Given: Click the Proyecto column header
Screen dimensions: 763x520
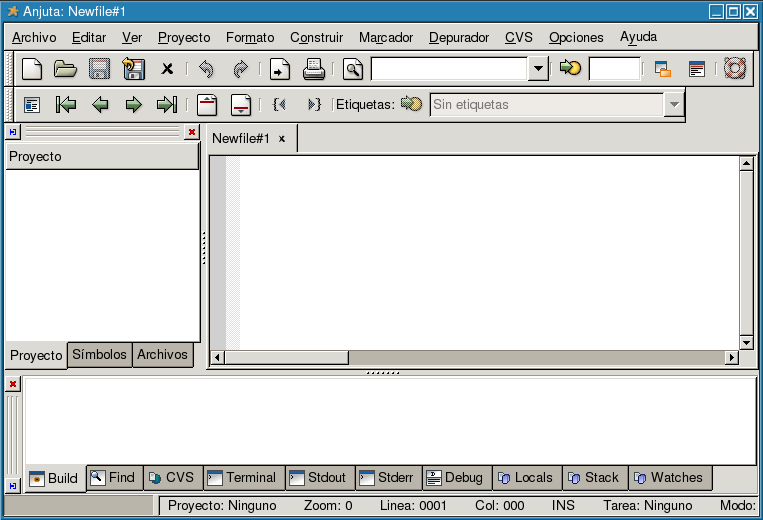Looking at the screenshot, I should [x=102, y=157].
